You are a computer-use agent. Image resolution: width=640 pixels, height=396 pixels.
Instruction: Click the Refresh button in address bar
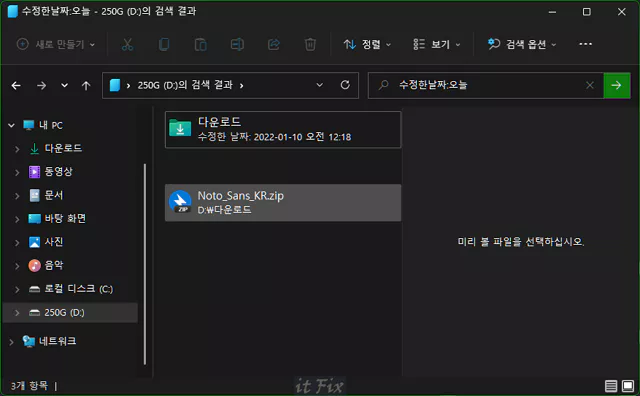coord(345,85)
